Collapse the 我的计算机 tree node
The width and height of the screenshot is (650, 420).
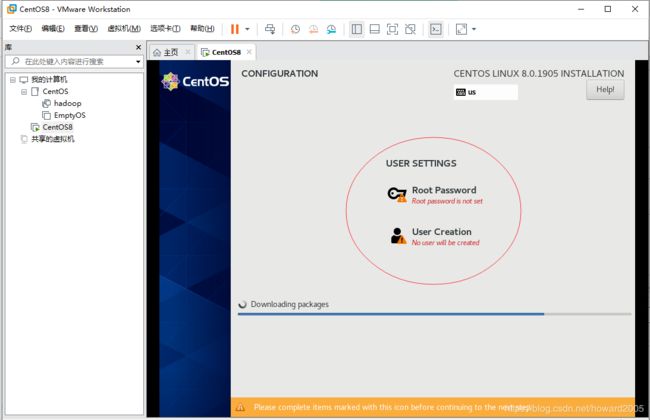[13, 80]
